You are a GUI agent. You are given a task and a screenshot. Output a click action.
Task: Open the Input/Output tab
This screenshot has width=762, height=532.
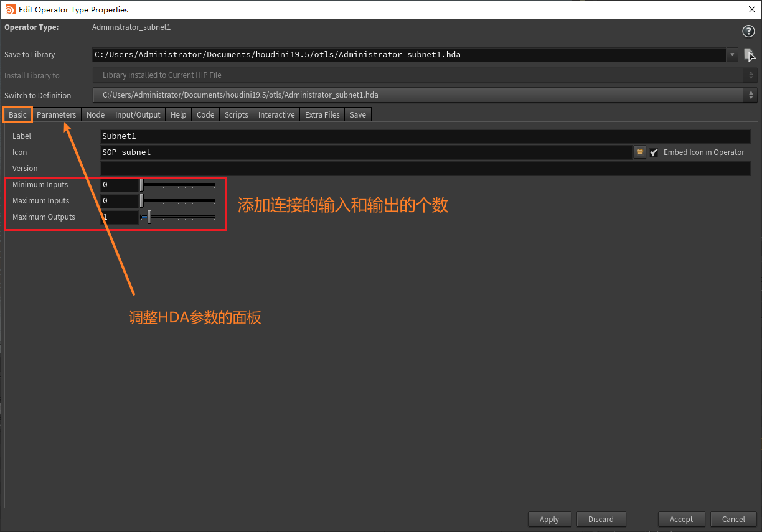(x=138, y=114)
